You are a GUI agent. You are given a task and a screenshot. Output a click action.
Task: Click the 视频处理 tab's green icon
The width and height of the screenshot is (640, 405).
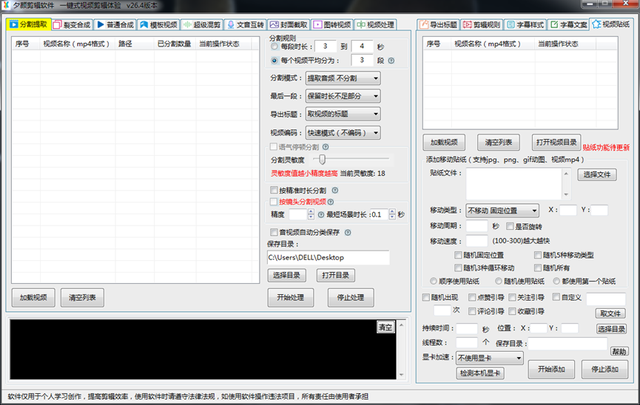pos(361,25)
